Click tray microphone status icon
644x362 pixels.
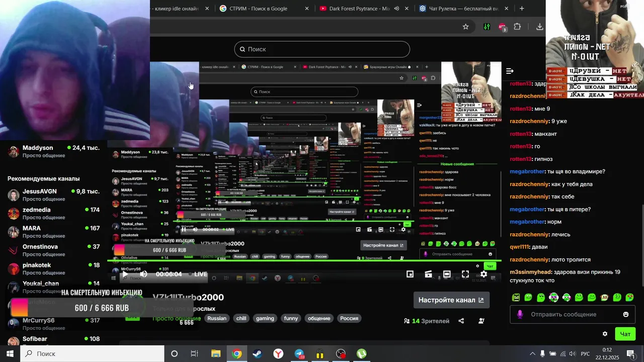542,353
